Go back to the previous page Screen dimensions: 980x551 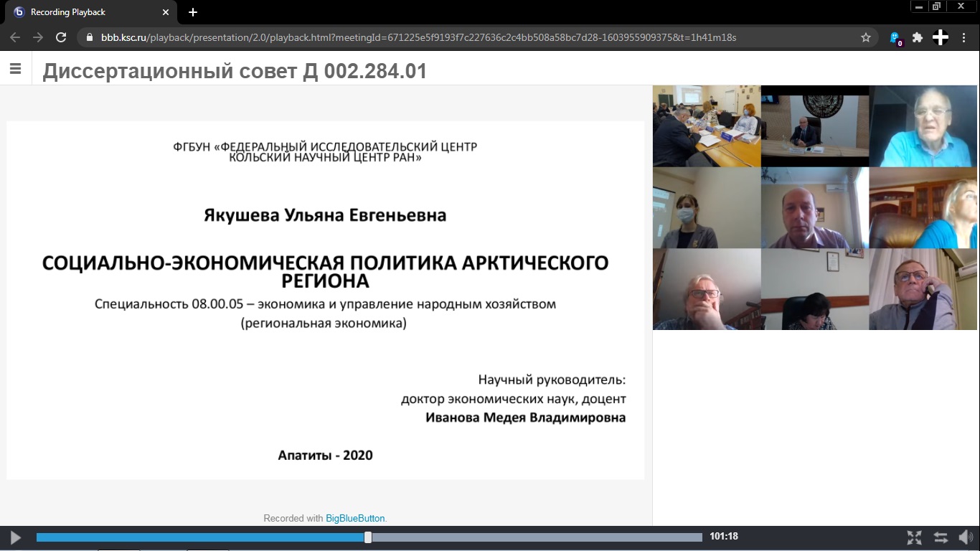(x=15, y=37)
